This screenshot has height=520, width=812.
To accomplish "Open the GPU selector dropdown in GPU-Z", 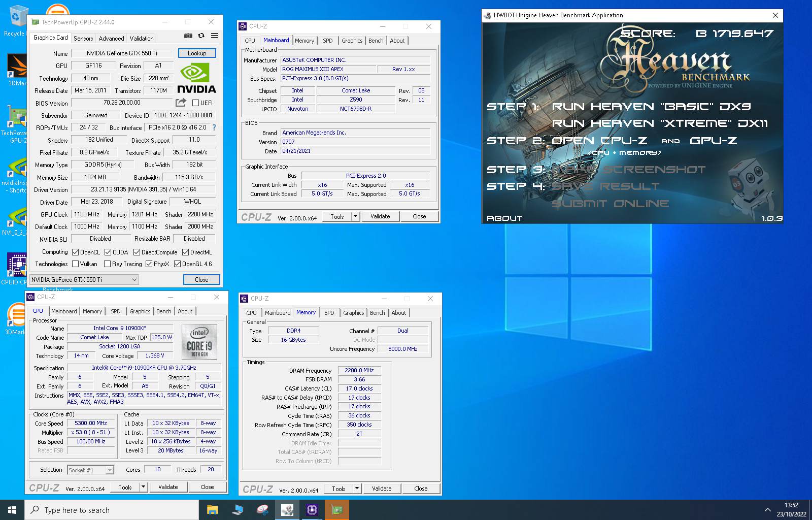I will (x=84, y=279).
